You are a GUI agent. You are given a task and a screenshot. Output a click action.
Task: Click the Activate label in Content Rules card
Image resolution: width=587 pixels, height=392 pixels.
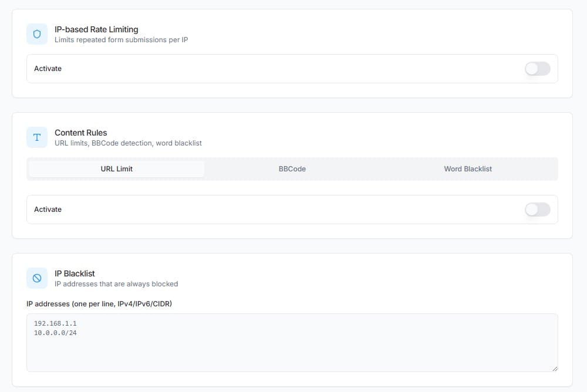[x=48, y=209]
